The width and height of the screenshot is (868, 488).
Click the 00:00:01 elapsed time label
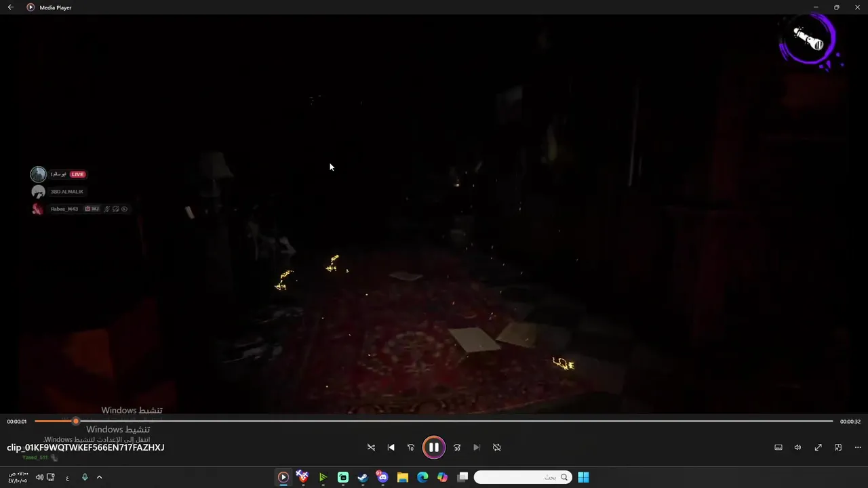[x=17, y=422]
